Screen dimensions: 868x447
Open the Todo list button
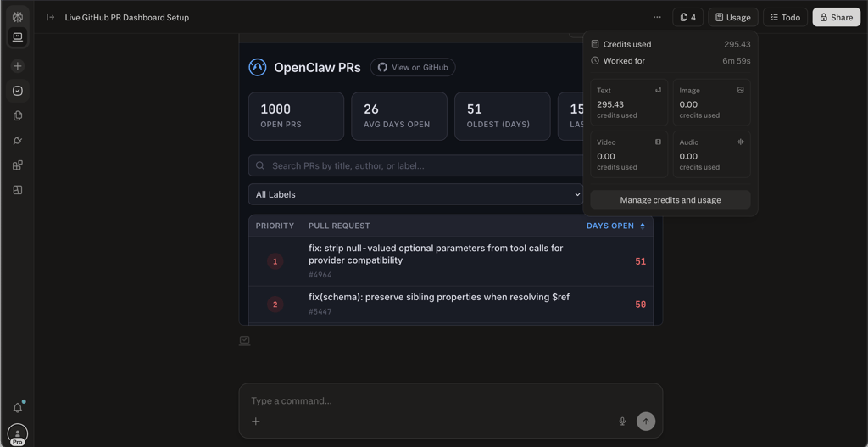tap(785, 17)
